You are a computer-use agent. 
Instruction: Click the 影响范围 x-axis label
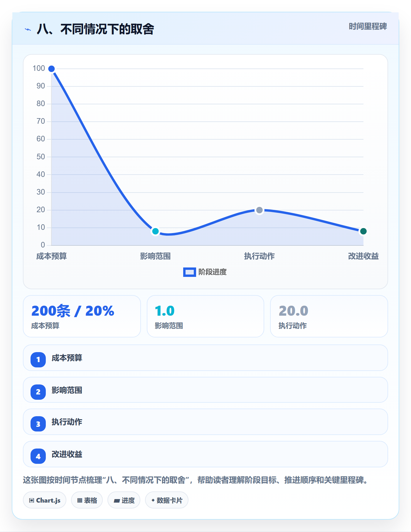coord(155,256)
